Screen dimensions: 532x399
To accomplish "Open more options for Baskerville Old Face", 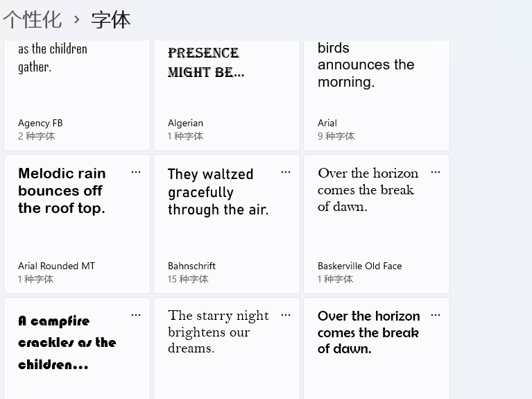I will [436, 172].
